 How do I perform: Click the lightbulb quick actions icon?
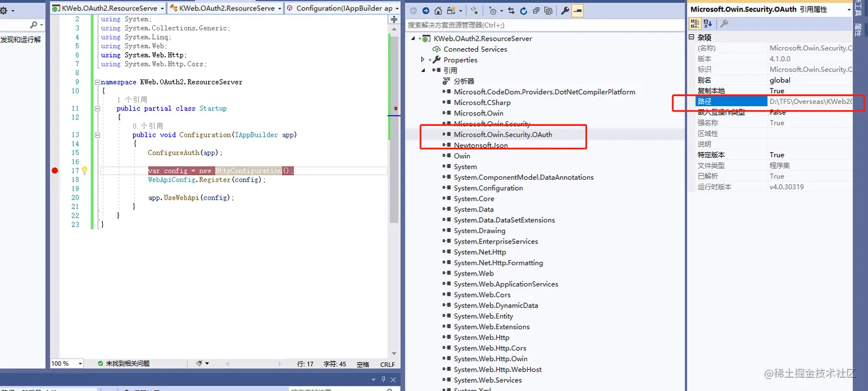point(84,171)
